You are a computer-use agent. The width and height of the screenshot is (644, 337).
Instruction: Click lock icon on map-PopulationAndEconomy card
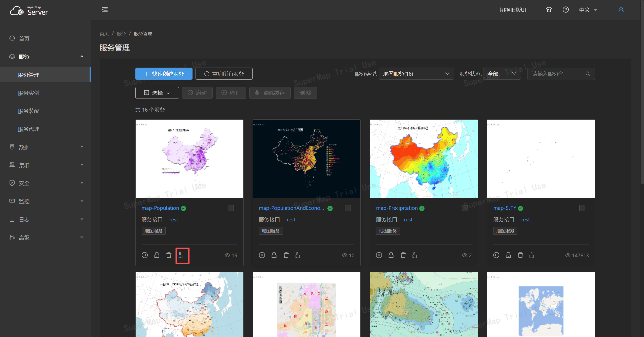tap(274, 255)
